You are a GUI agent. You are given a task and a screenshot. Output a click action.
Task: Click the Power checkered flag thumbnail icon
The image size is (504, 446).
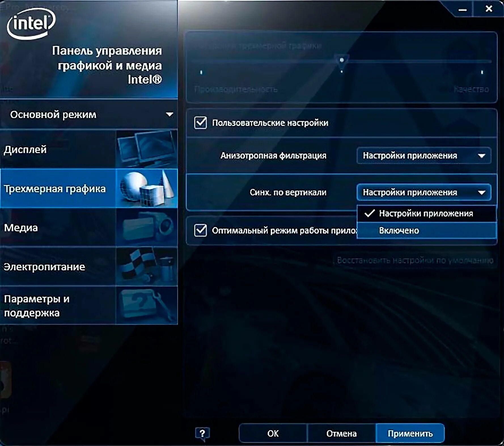click(147, 266)
